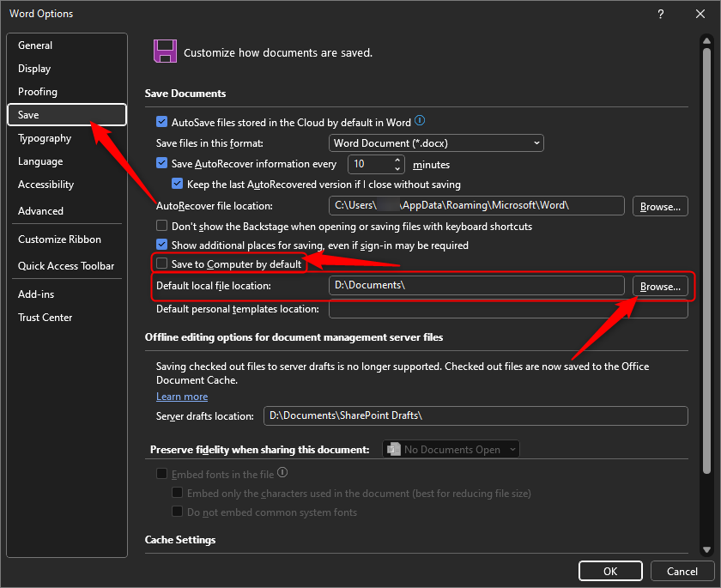The image size is (721, 588).
Task: Select the Trust Center category
Action: click(x=45, y=317)
